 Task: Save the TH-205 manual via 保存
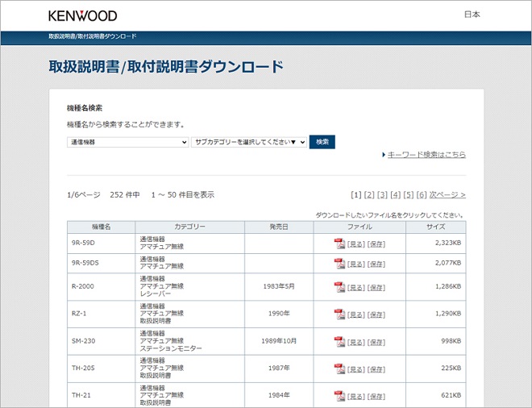pyautogui.click(x=376, y=369)
